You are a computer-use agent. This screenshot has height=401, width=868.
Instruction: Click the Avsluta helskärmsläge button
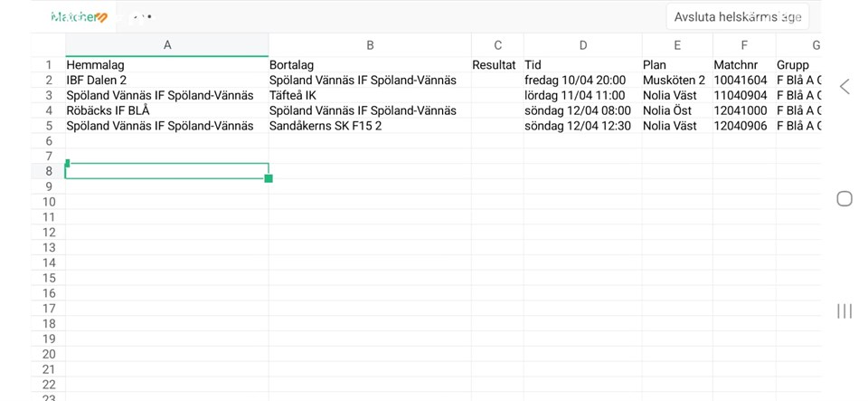pos(737,16)
